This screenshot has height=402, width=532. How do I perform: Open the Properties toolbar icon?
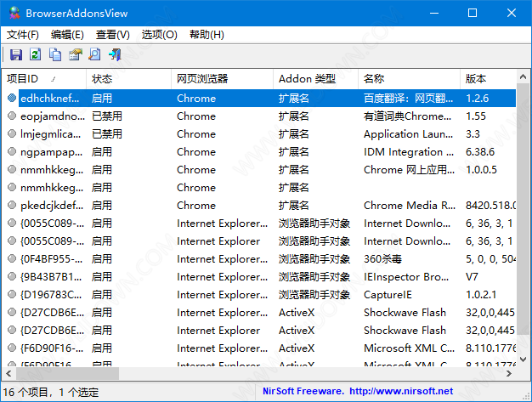click(76, 54)
